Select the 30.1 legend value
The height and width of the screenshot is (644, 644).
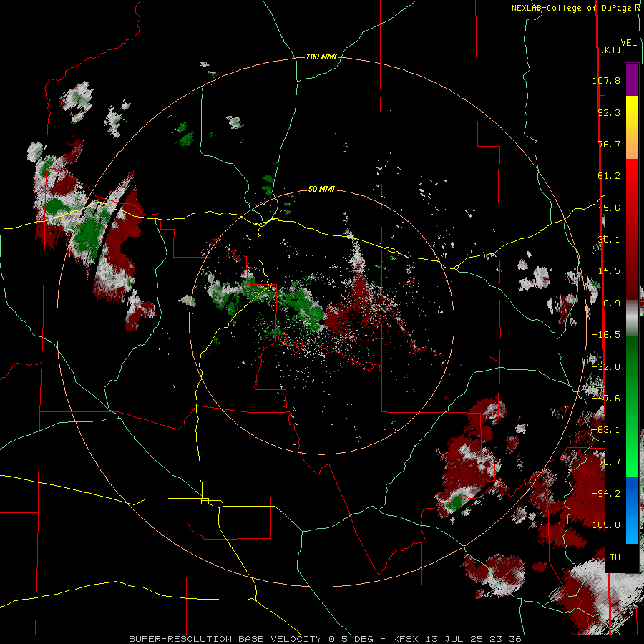click(609, 240)
